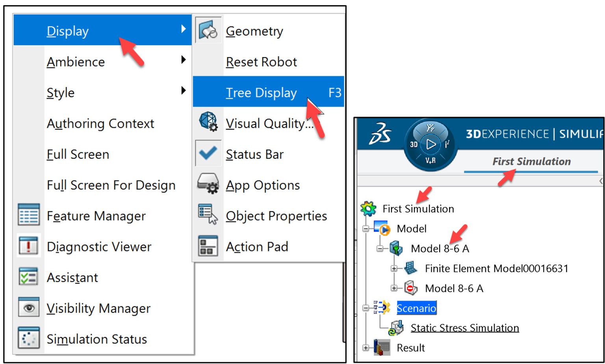The width and height of the screenshot is (605, 364).
Task: Click the Visual Quality icon
Action: pyautogui.click(x=208, y=123)
